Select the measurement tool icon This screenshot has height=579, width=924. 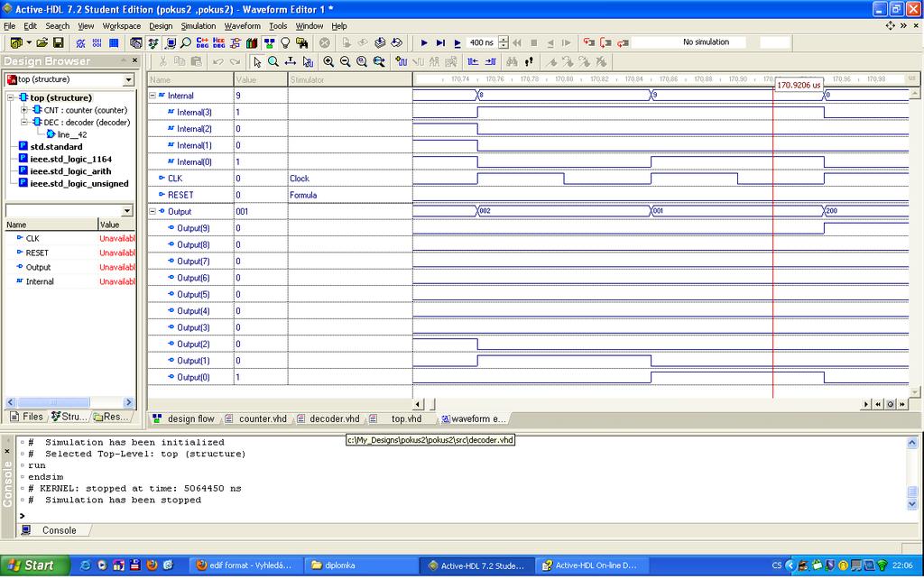coord(290,62)
